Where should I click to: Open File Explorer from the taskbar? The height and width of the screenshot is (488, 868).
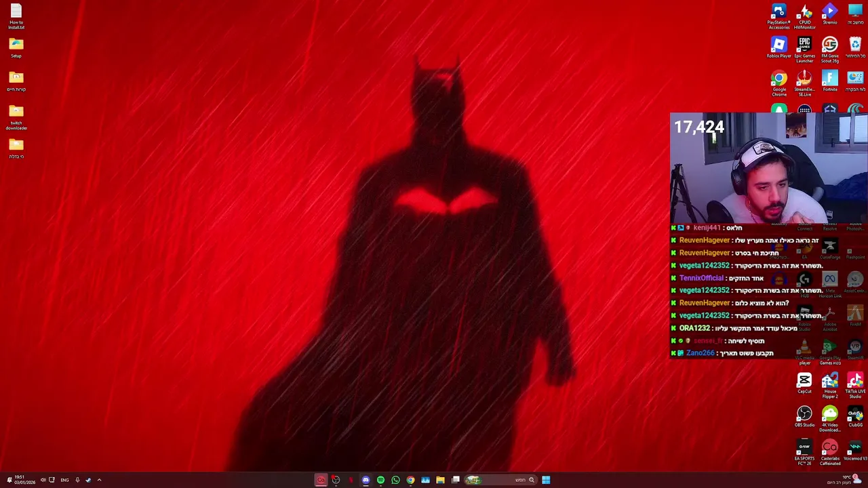point(440,480)
